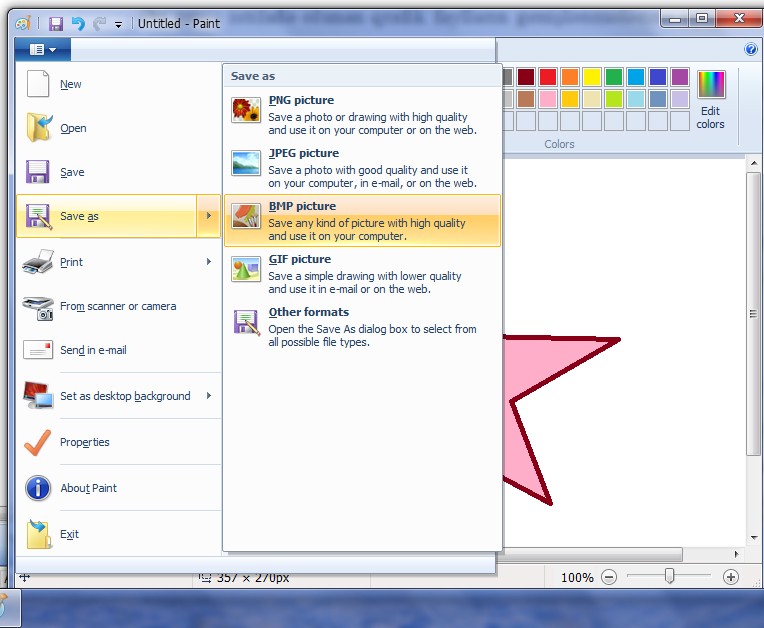
Task: Click the Save as disk-with-pencil icon
Action: point(38,216)
